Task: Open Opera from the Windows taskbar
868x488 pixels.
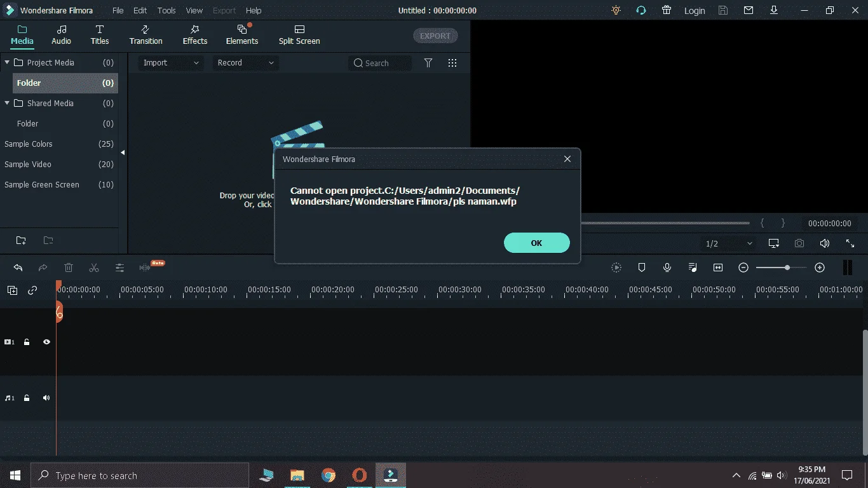Action: point(359,475)
